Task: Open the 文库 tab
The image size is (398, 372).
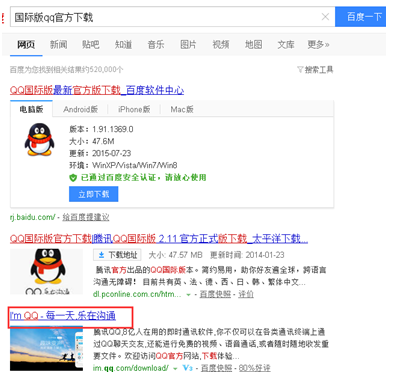Action: click(286, 44)
